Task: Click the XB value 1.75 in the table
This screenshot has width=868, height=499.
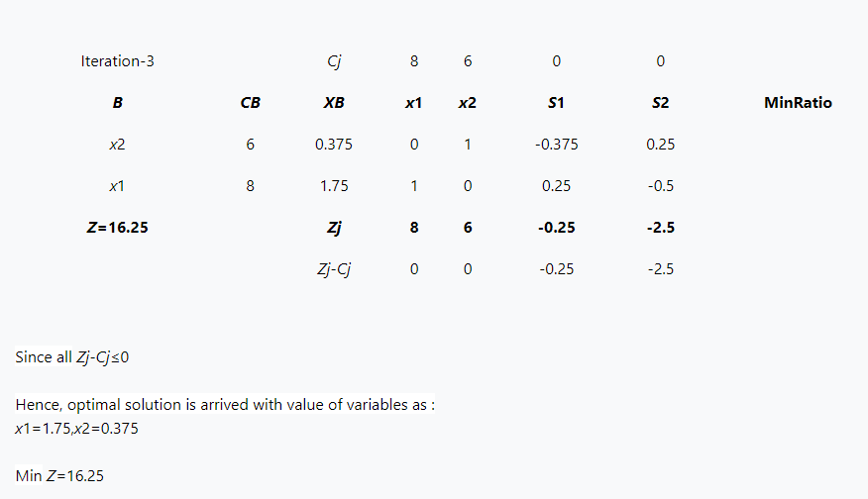Action: point(334,186)
